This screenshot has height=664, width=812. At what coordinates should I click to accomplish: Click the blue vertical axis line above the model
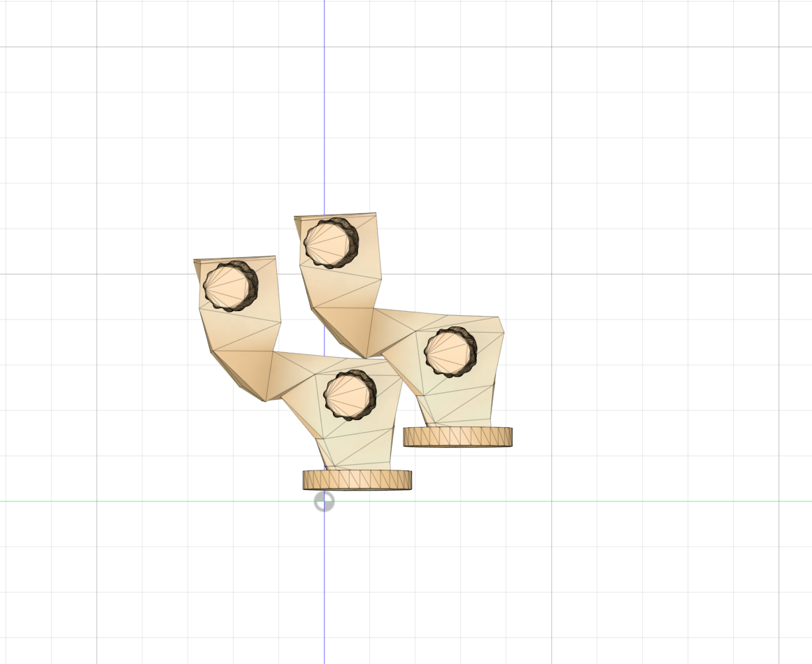[324, 105]
